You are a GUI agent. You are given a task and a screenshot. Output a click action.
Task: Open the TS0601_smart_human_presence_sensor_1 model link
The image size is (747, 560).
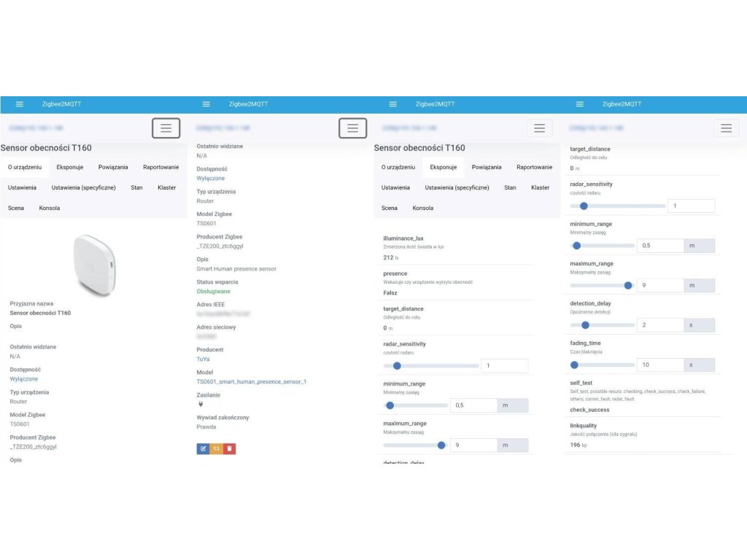coord(252,381)
